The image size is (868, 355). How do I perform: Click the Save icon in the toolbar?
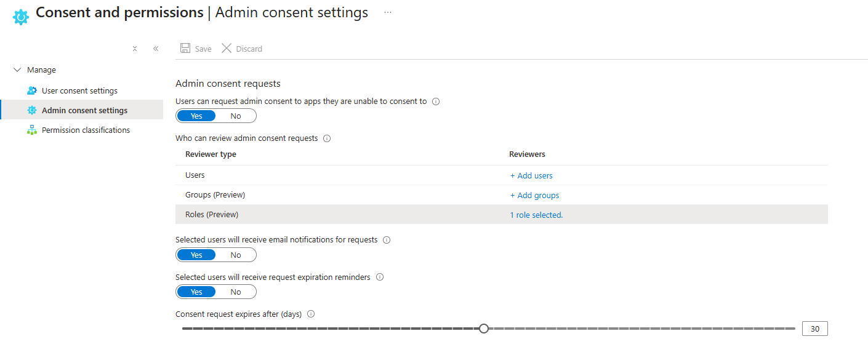point(184,48)
